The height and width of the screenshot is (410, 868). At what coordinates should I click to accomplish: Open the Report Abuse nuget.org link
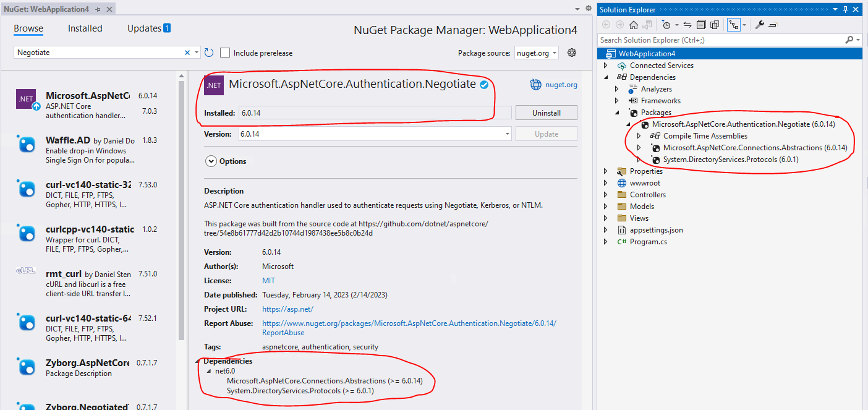point(409,328)
